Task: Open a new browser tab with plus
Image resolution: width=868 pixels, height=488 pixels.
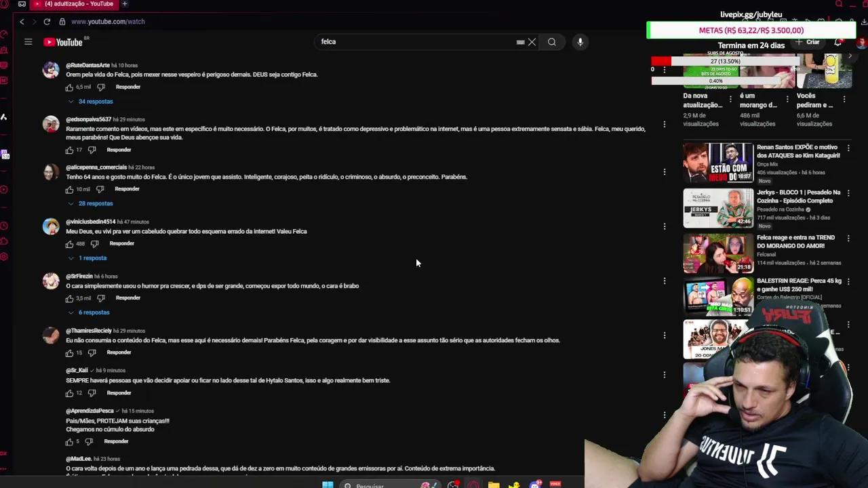Action: 125,4
